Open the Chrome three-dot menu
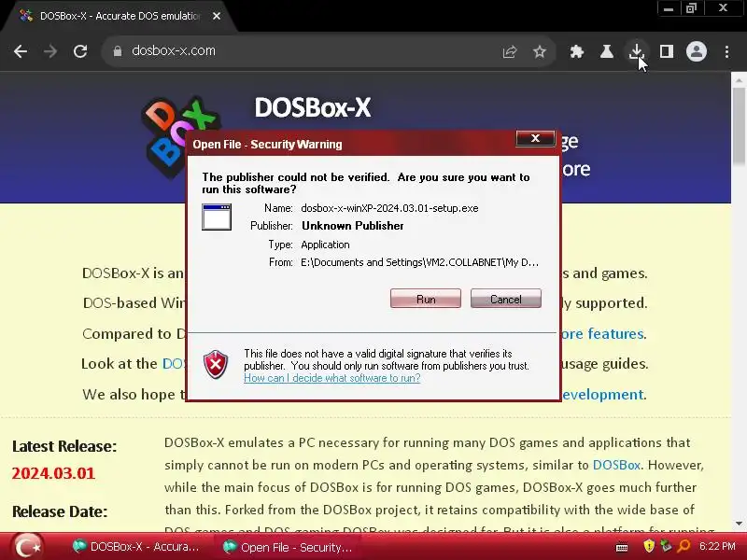The image size is (747, 560). [726, 51]
